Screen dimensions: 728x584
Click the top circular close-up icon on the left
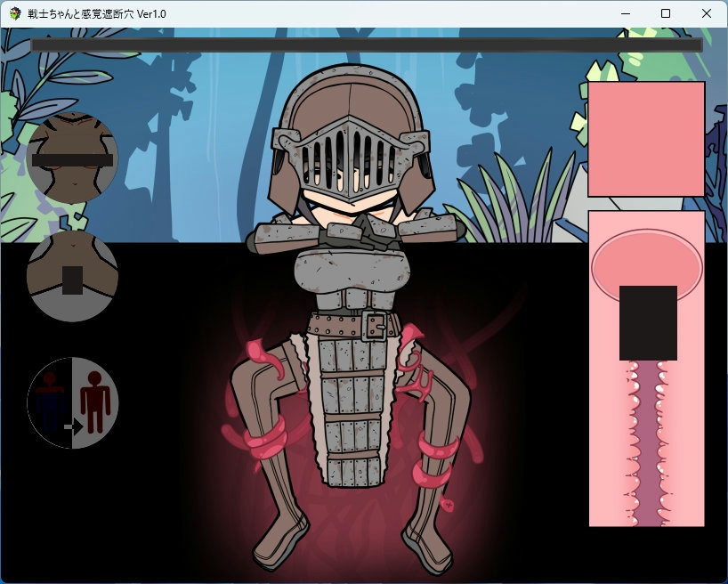click(x=72, y=158)
